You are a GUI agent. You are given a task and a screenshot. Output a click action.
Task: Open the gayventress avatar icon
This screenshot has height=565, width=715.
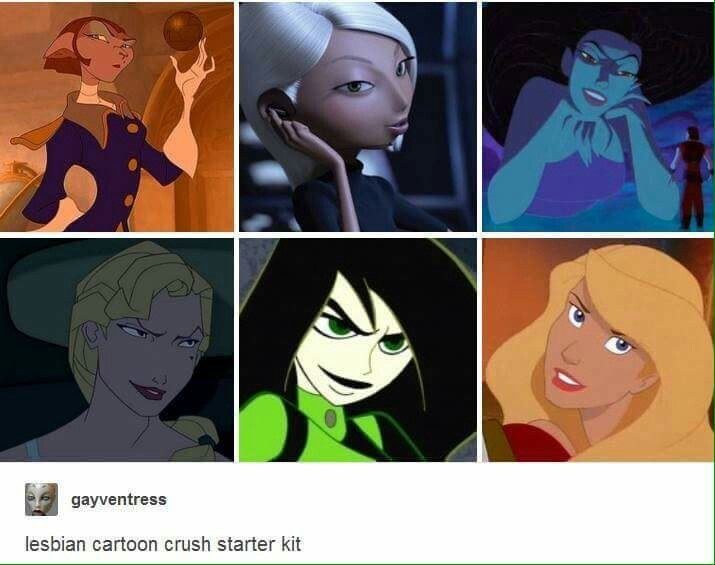click(41, 499)
